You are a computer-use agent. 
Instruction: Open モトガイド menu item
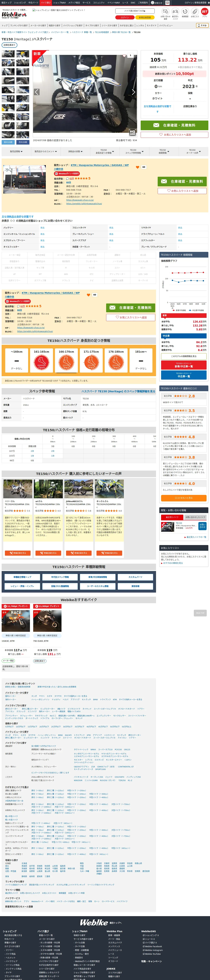click(151, 25)
